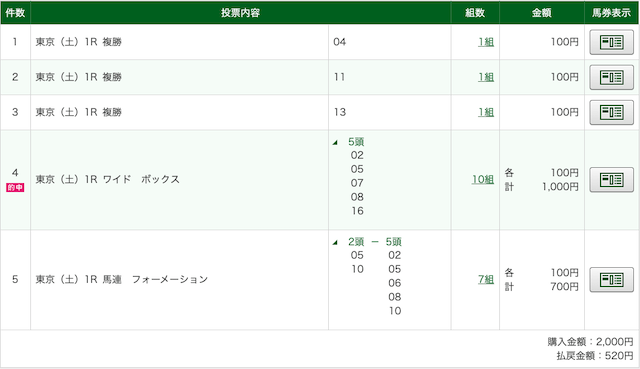Viewport: 640px width, 369px height.
Task: Open the 1組 link in row 1
Action: click(x=486, y=42)
